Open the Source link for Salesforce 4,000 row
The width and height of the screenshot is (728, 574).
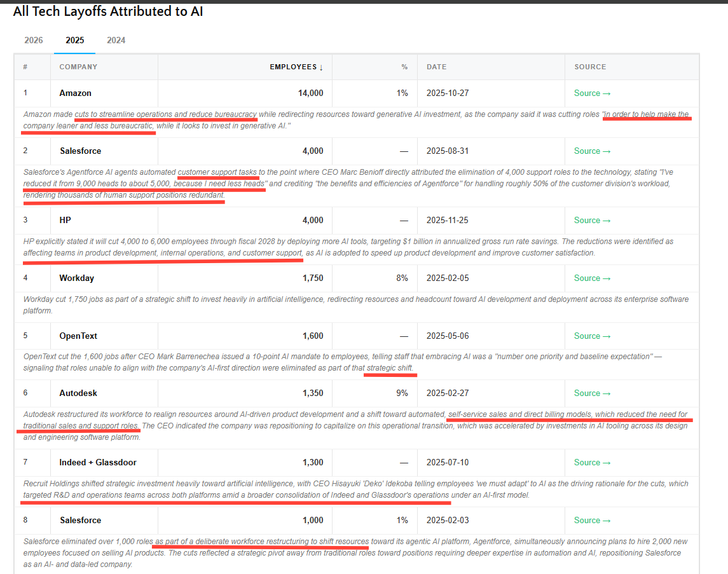[592, 151]
